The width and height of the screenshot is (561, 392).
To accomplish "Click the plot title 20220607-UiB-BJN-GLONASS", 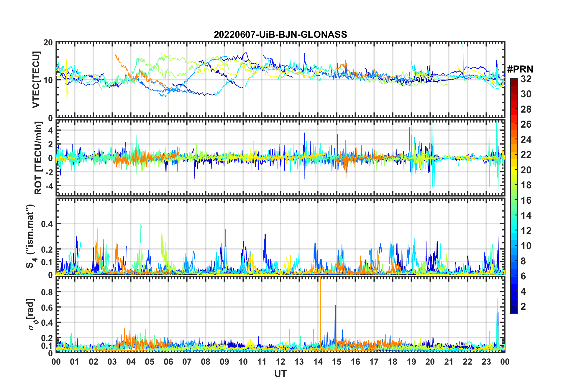I will (280, 34).
